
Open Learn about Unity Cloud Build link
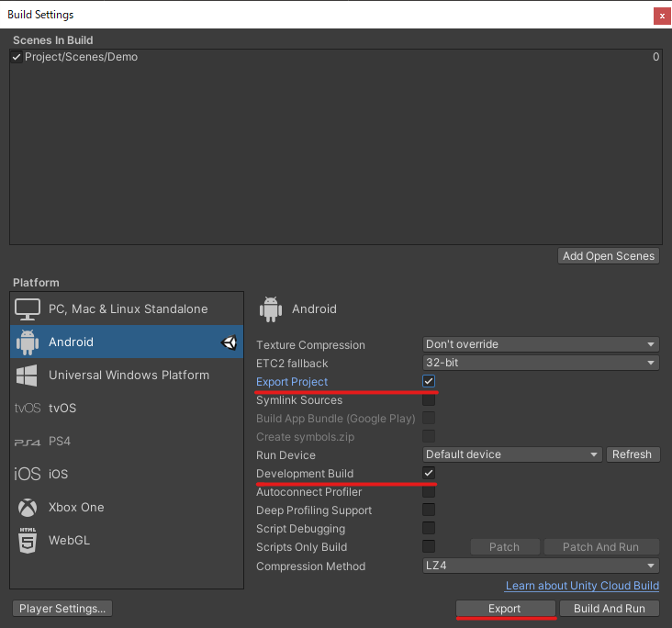coord(582,586)
